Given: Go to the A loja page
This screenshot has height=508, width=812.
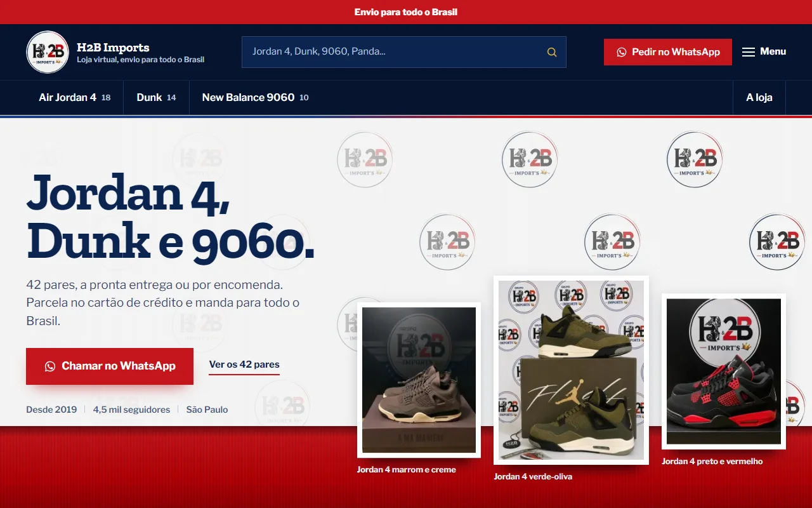Looking at the screenshot, I should pos(759,98).
